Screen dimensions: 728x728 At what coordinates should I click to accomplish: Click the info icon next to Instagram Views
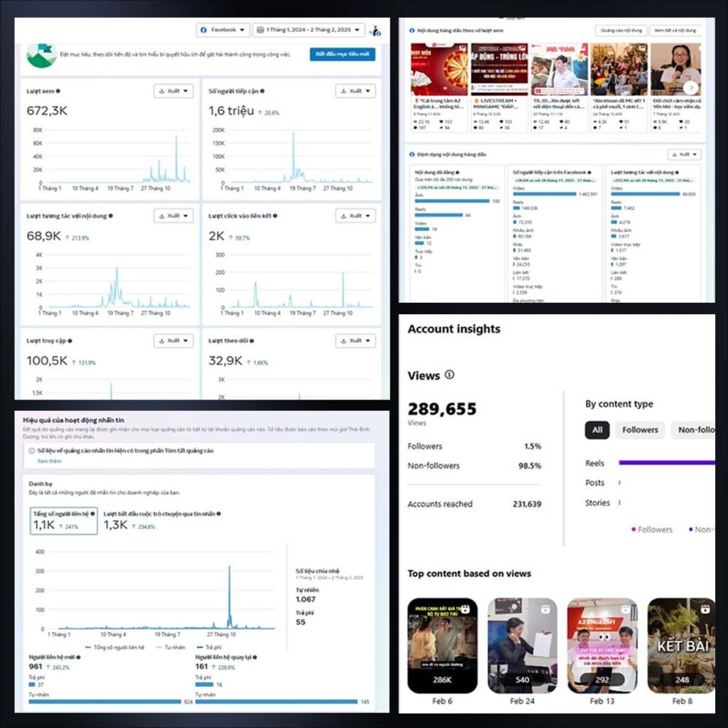[x=449, y=375]
